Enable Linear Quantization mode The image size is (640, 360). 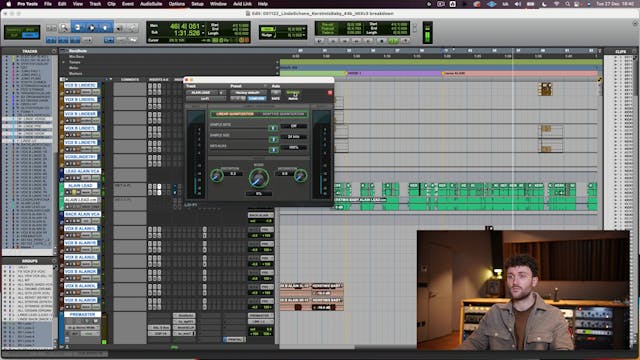tap(235, 114)
